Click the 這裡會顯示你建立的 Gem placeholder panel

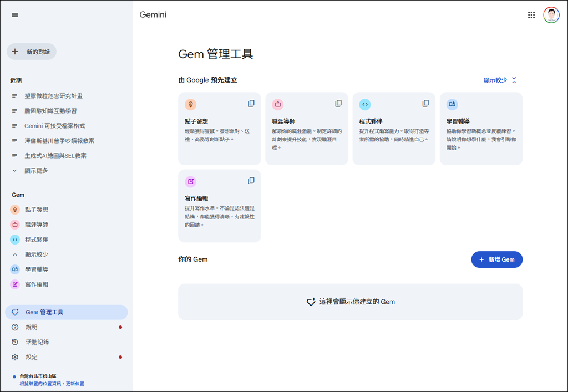(x=351, y=302)
